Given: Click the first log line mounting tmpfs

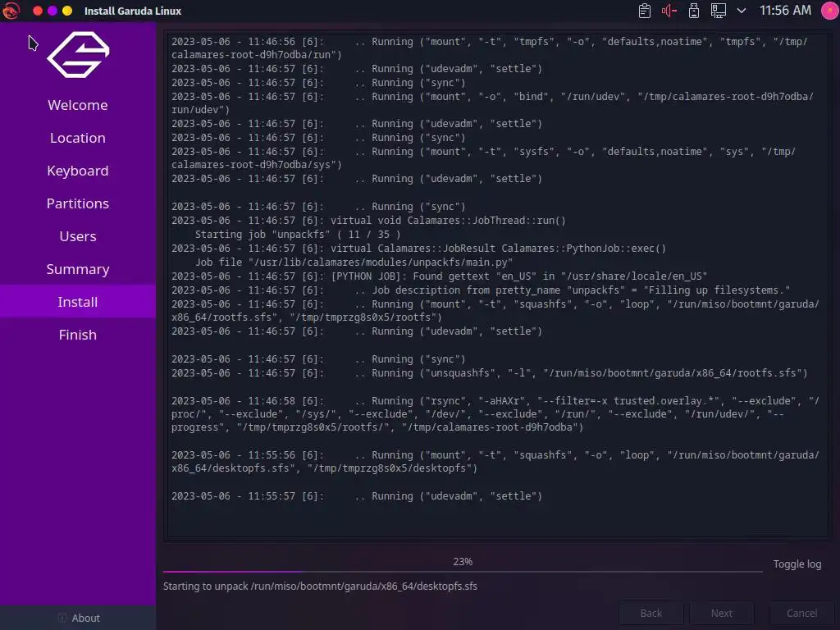Looking at the screenshot, I should 490,48.
